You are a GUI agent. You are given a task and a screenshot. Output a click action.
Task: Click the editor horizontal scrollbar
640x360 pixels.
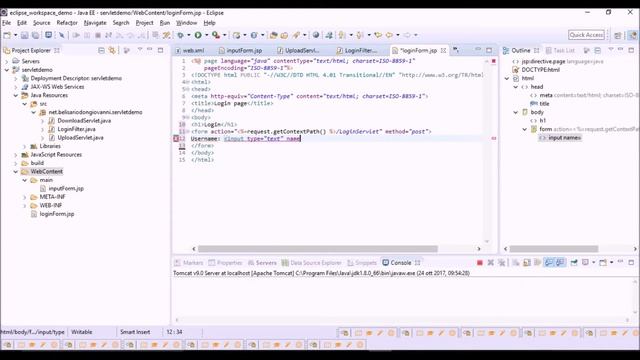pos(318,249)
